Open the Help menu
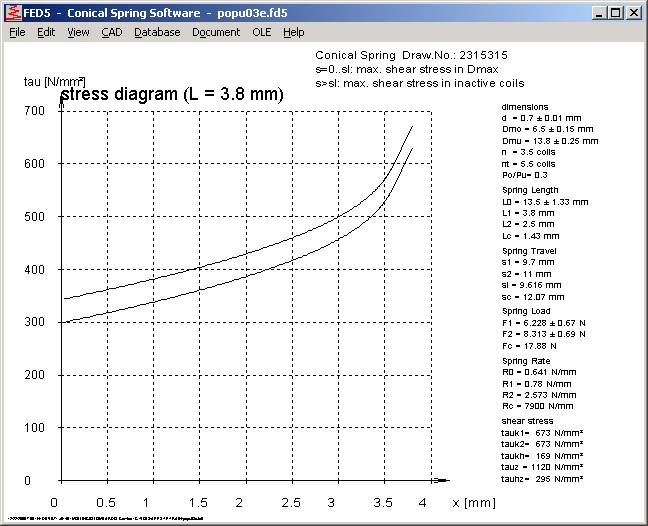Viewport: 648px width, 526px height. coord(293,32)
